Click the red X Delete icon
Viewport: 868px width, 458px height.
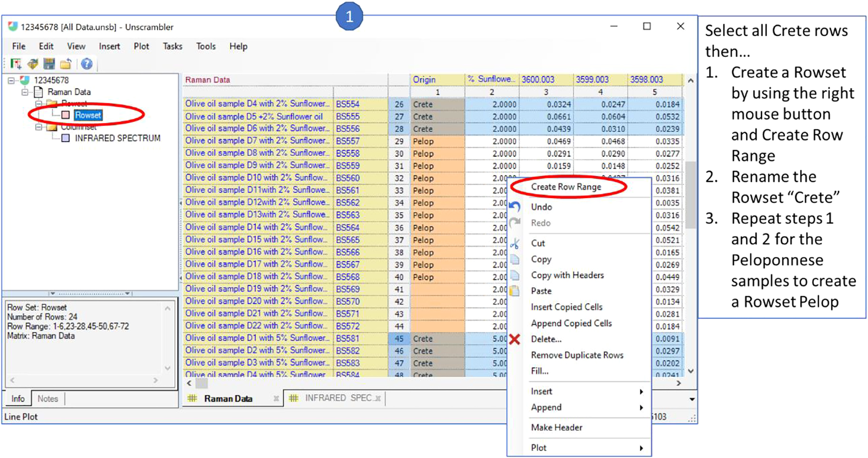[x=515, y=339]
